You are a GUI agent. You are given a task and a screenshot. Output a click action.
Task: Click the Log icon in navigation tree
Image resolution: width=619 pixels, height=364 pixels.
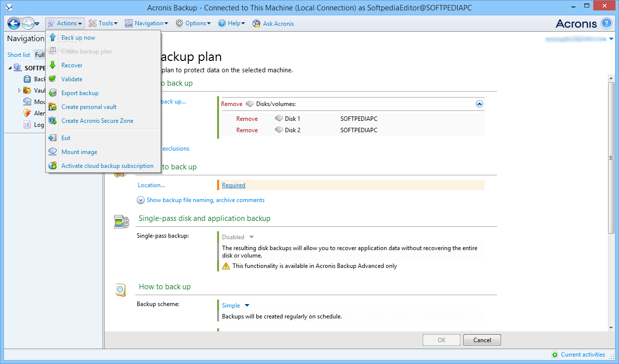click(27, 124)
